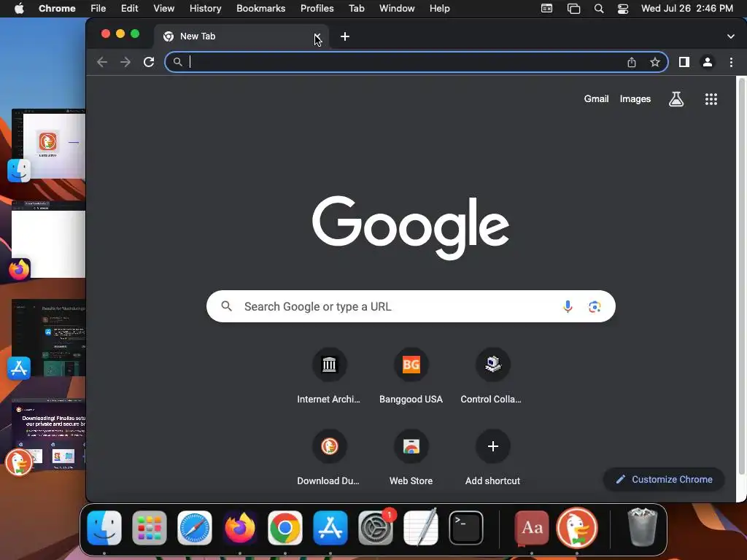The height and width of the screenshot is (560, 747).
Task: Open Finder from the Dock
Action: [104, 528]
